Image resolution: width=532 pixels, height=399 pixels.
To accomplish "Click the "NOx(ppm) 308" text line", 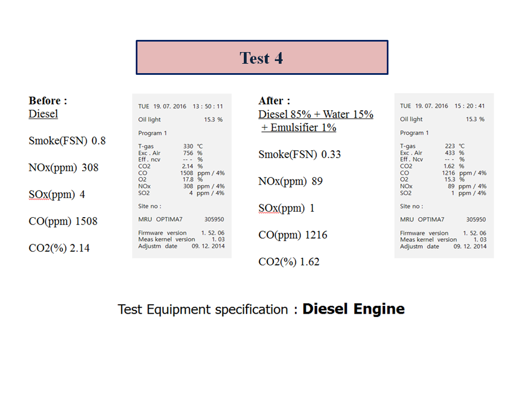I will pos(63,167).
